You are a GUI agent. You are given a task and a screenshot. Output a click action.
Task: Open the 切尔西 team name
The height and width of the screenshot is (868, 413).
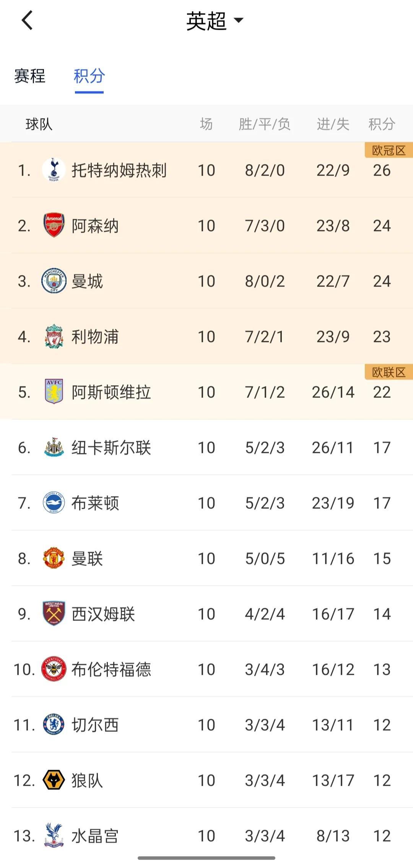tap(95, 725)
